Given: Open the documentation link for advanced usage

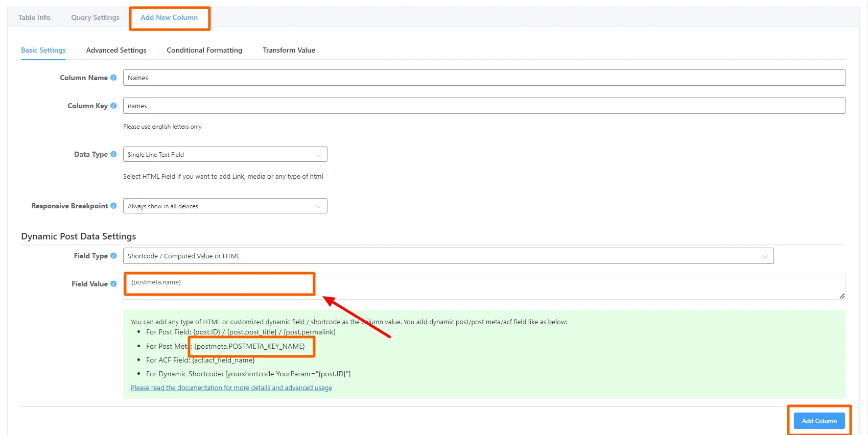Looking at the screenshot, I should [231, 388].
